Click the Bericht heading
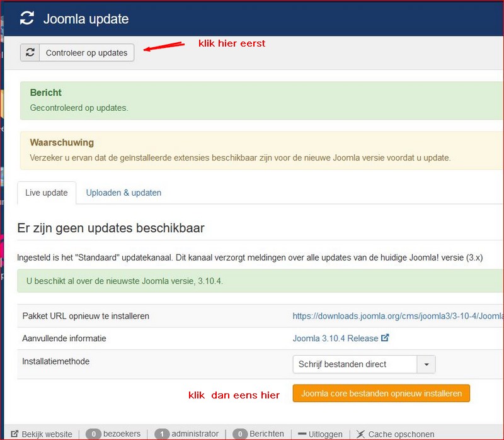The width and height of the screenshot is (504, 440). click(x=45, y=93)
